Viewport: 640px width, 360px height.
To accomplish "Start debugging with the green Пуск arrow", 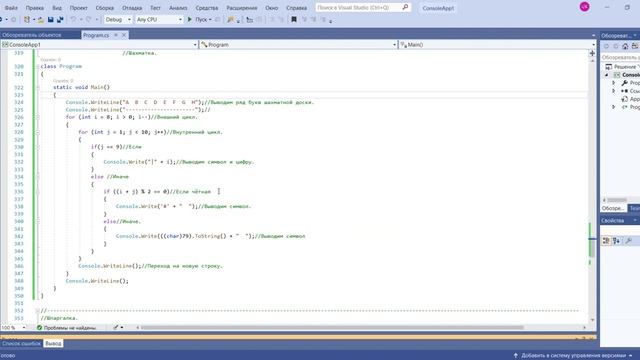I will 189,20.
